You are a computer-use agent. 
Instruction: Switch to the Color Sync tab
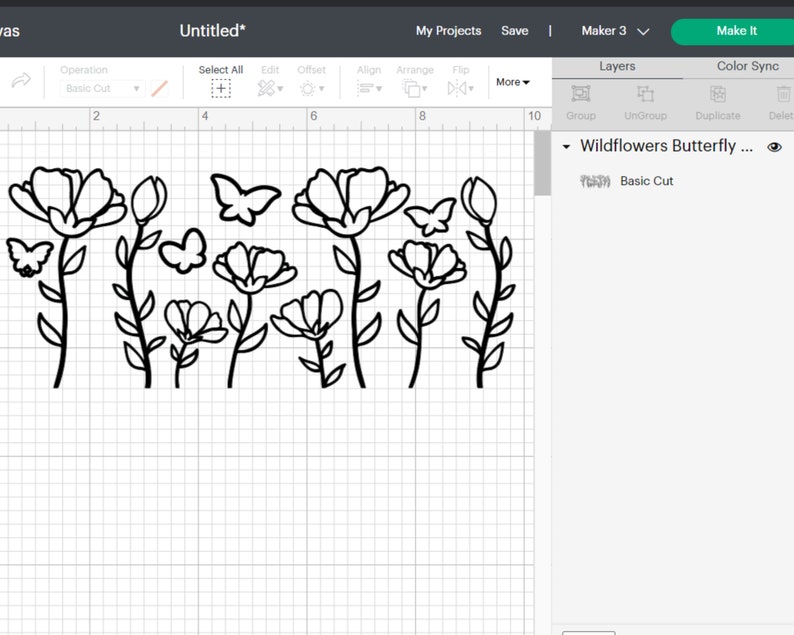[x=747, y=66]
